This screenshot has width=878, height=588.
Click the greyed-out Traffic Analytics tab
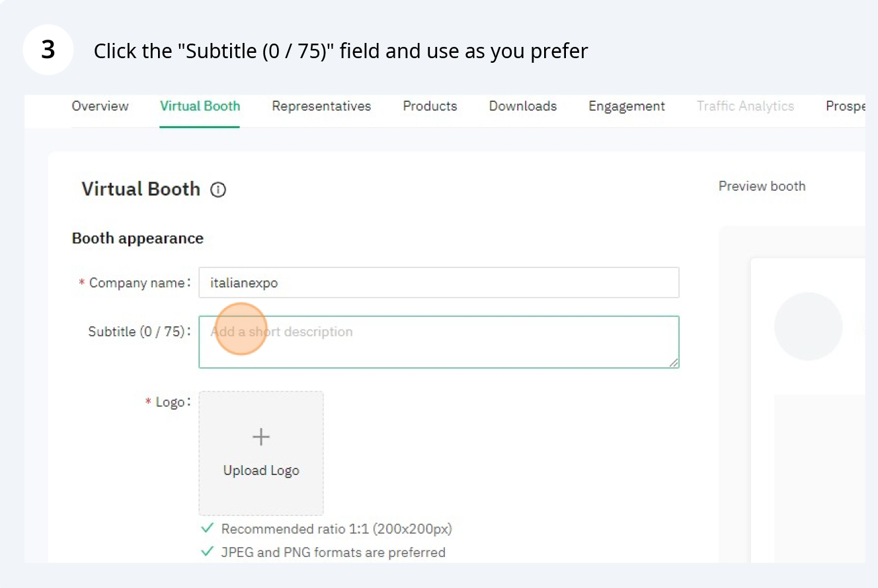pos(745,106)
